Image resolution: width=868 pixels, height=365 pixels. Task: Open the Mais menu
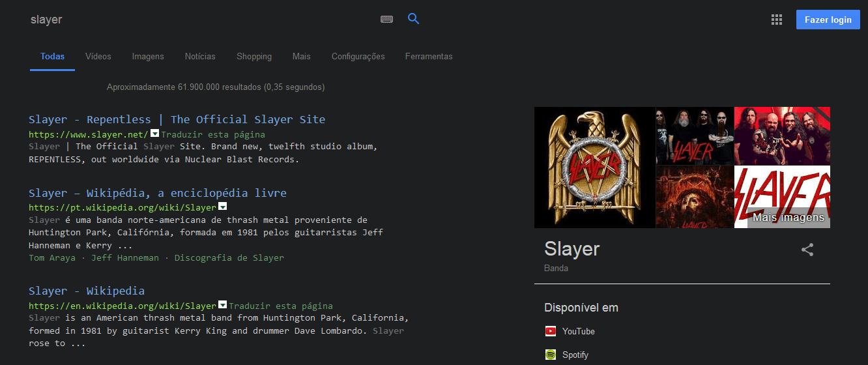click(x=302, y=57)
